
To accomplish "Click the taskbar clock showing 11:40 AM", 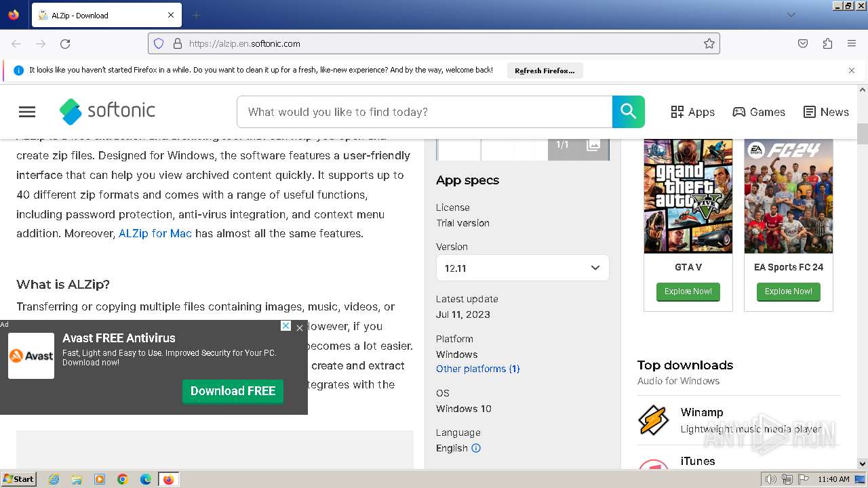I will [833, 479].
